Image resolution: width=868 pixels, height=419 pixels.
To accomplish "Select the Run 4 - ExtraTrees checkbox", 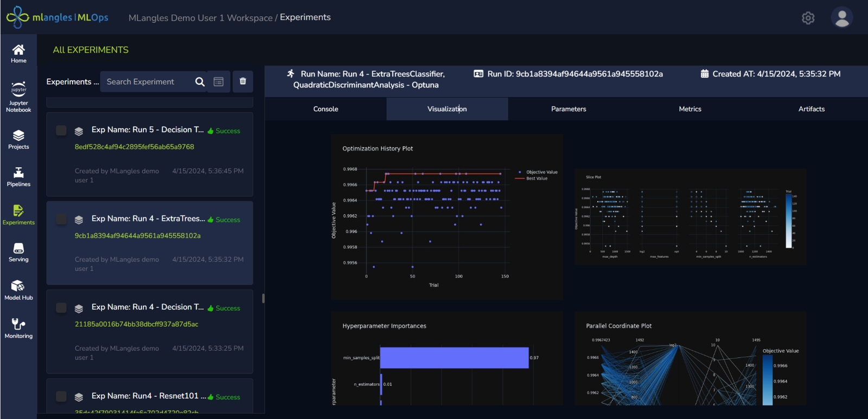I will pos(61,219).
